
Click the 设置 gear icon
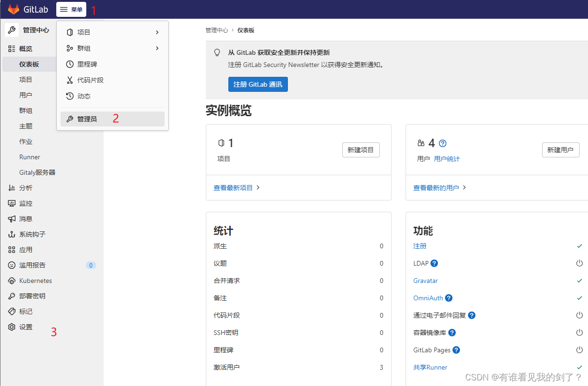(x=12, y=327)
